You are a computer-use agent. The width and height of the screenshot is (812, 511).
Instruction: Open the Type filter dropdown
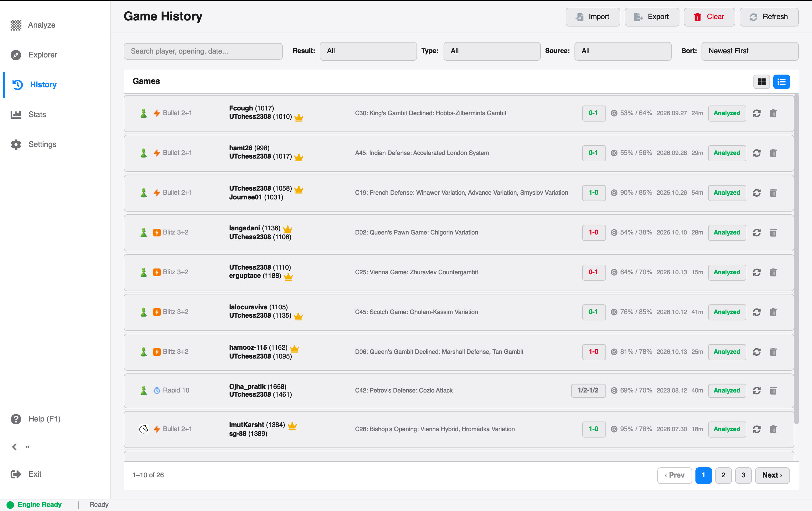click(492, 51)
